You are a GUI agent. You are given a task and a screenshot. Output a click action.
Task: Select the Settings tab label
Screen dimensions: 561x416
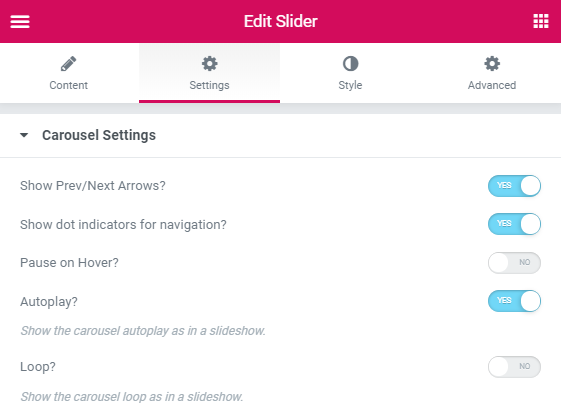(209, 85)
